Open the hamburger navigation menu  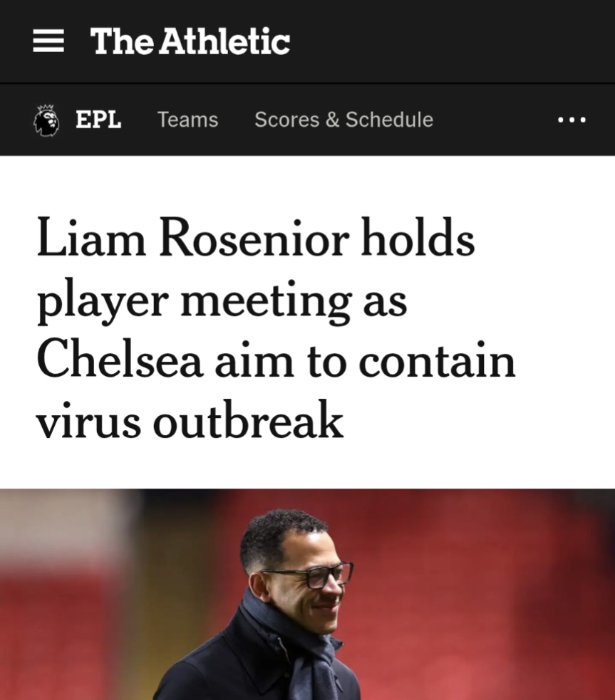coord(48,41)
